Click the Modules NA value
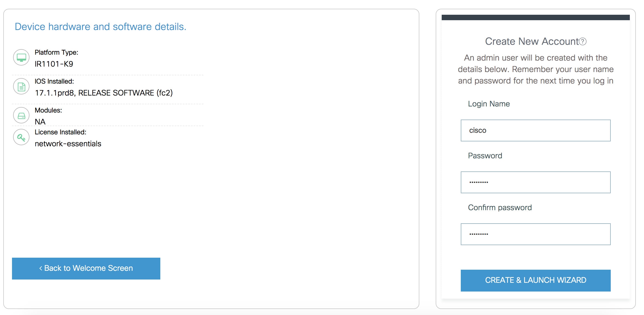Viewport: 644px width, 315px height. click(40, 122)
